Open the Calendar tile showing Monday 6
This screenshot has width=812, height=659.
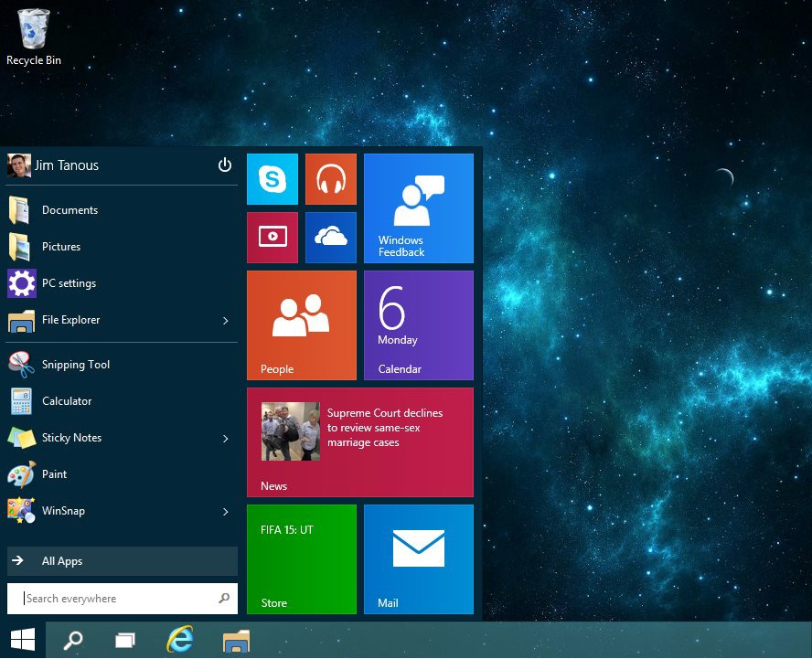coord(419,325)
